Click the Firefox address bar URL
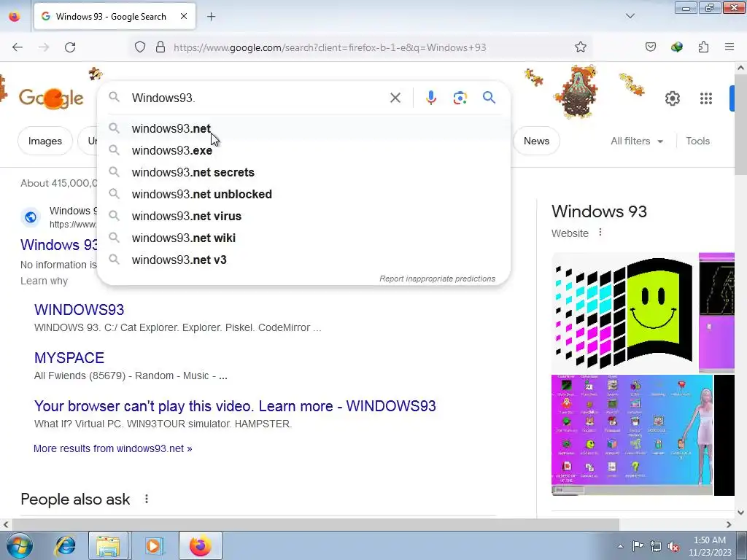747x560 pixels. 330,47
